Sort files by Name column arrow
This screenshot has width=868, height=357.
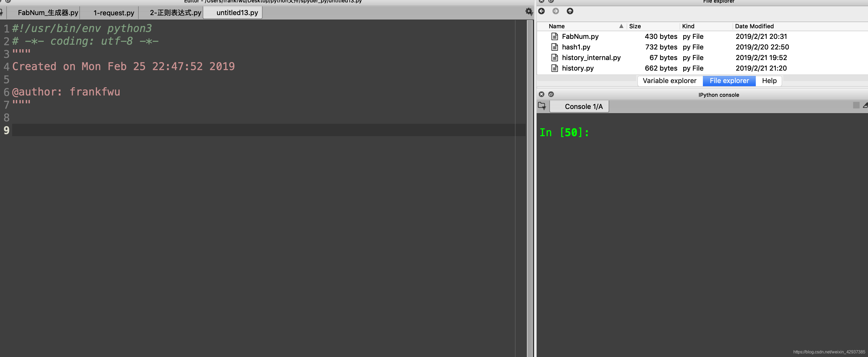pyautogui.click(x=621, y=26)
